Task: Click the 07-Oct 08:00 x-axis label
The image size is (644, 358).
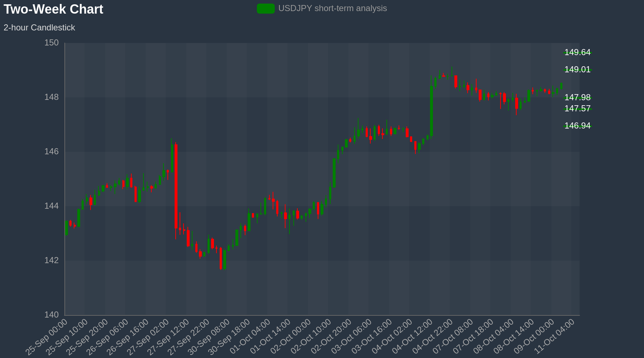Action: click(x=453, y=337)
